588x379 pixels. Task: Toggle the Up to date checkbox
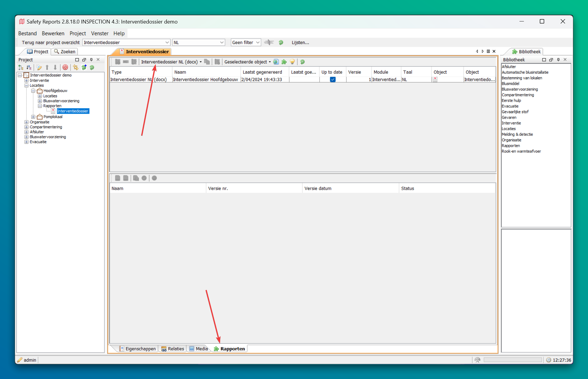(x=333, y=80)
